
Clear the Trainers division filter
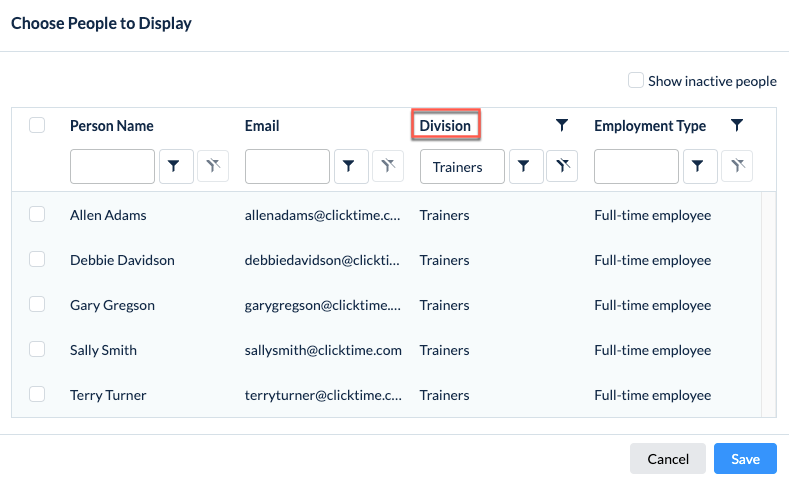pyautogui.click(x=562, y=166)
